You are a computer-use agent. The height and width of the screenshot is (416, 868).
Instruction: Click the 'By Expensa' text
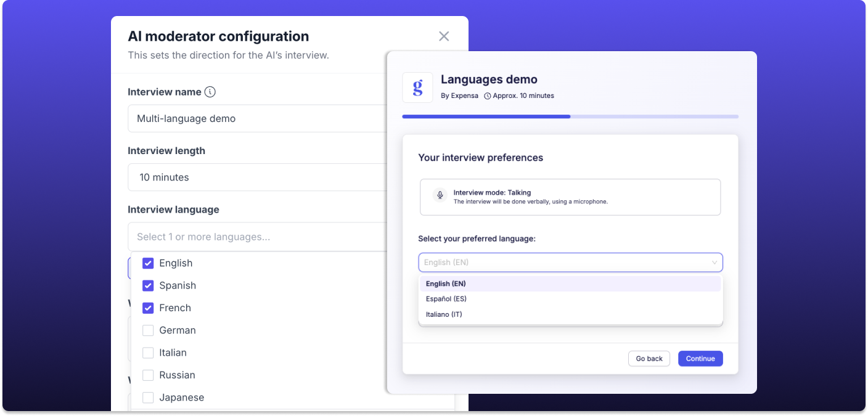459,96
